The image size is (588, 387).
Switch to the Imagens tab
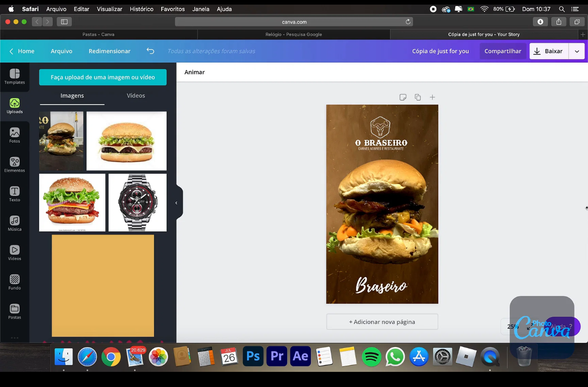[72, 95]
